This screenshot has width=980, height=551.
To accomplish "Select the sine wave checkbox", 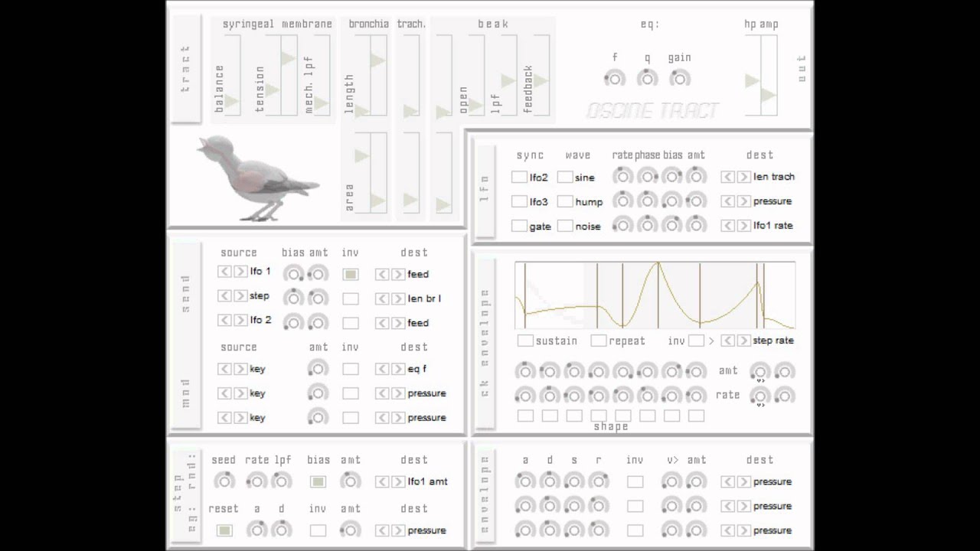I will pos(565,178).
